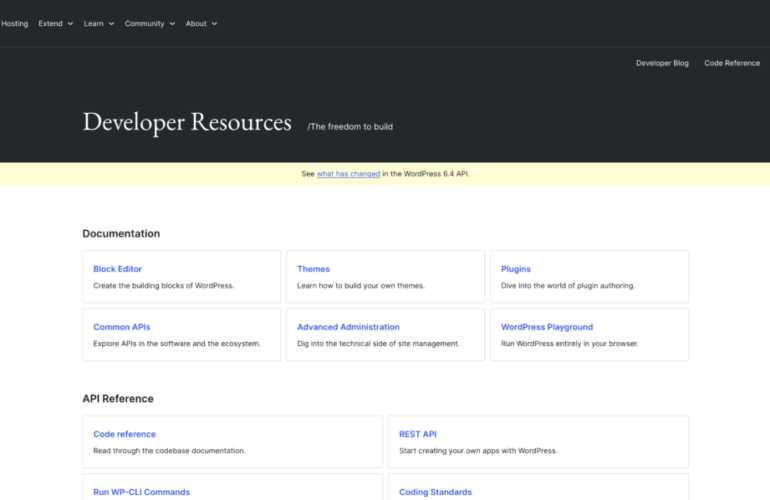This screenshot has width=770, height=500.
Task: Go to Developer Blog
Action: tap(662, 63)
